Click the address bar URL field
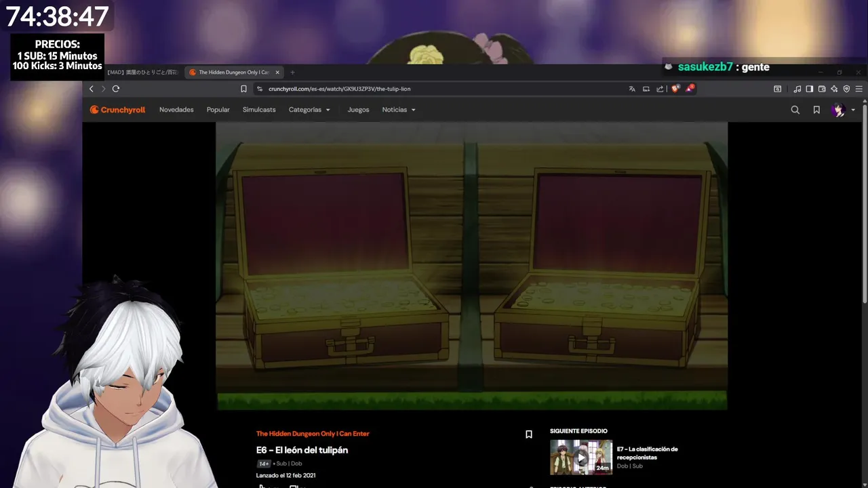Viewport: 868px width, 488px height. coord(441,89)
